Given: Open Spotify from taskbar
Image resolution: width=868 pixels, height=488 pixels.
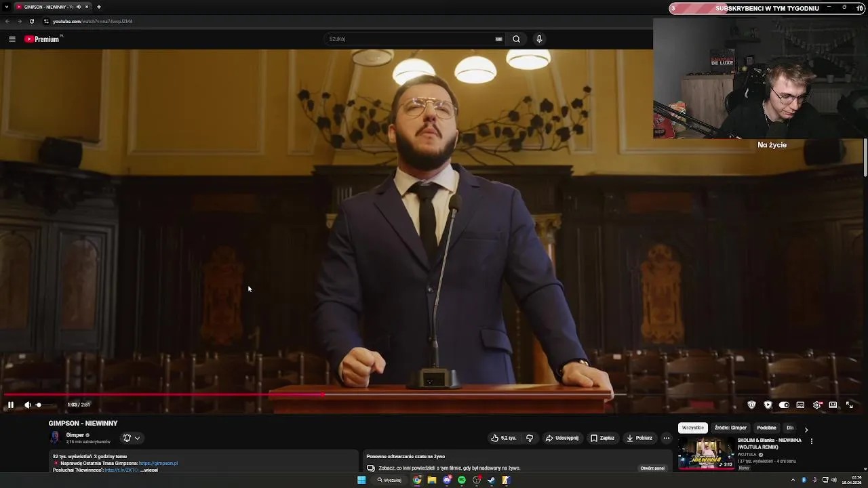Looking at the screenshot, I should tap(462, 480).
